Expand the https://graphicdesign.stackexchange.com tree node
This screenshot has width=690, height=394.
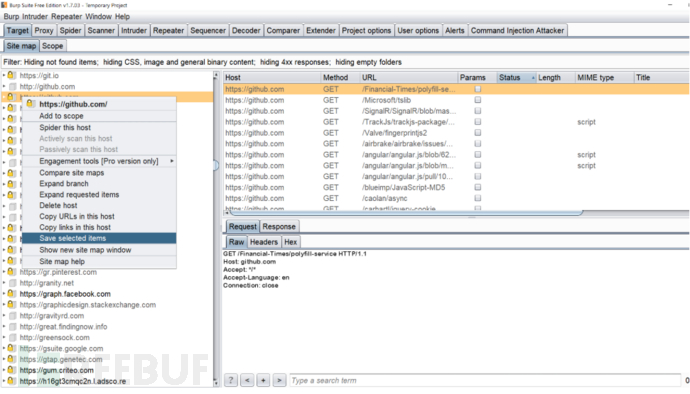click(4, 305)
